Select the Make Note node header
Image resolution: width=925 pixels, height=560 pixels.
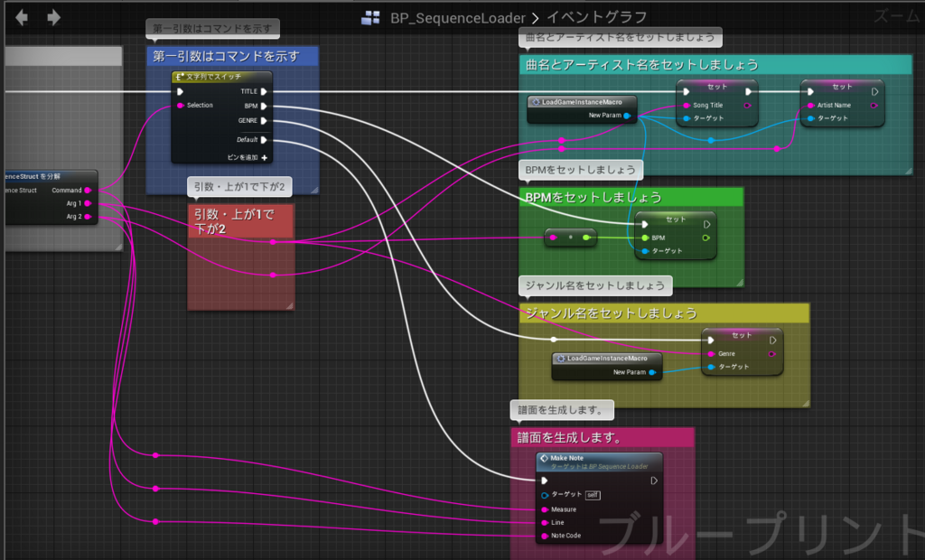pyautogui.click(x=600, y=462)
